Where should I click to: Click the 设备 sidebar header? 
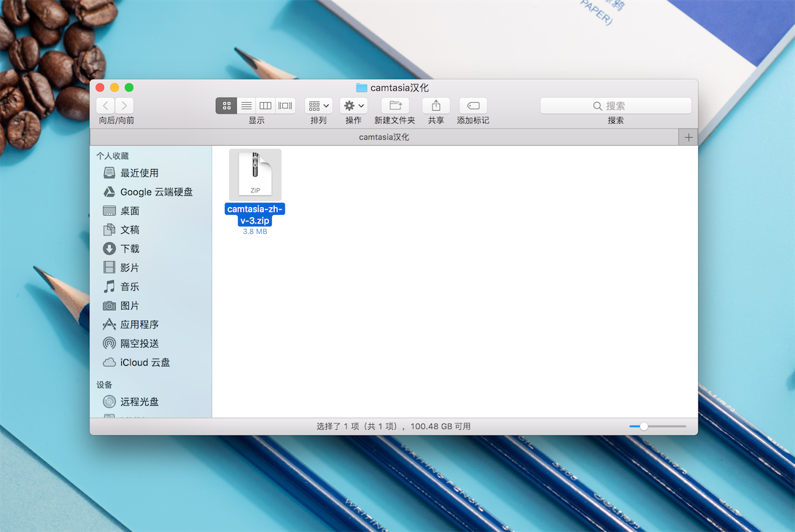click(104, 385)
